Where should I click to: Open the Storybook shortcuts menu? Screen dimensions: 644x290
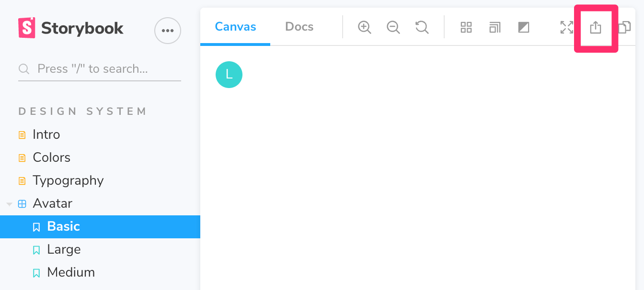pyautogui.click(x=167, y=31)
